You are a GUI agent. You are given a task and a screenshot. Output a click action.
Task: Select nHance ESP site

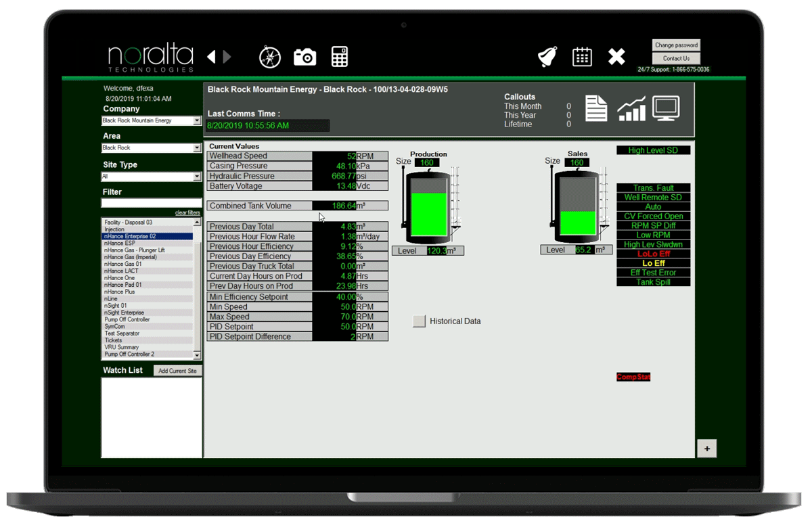pos(148,244)
